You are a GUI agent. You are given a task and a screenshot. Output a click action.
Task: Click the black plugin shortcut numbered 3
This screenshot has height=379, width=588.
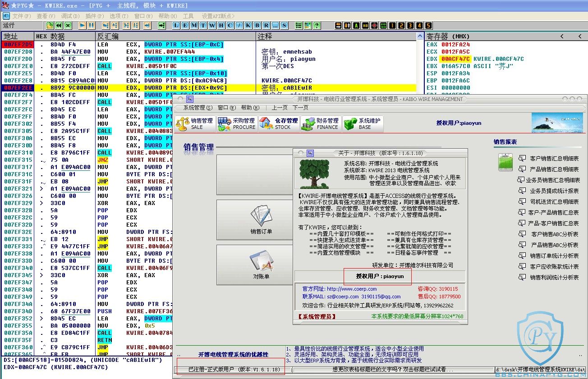tap(410, 25)
